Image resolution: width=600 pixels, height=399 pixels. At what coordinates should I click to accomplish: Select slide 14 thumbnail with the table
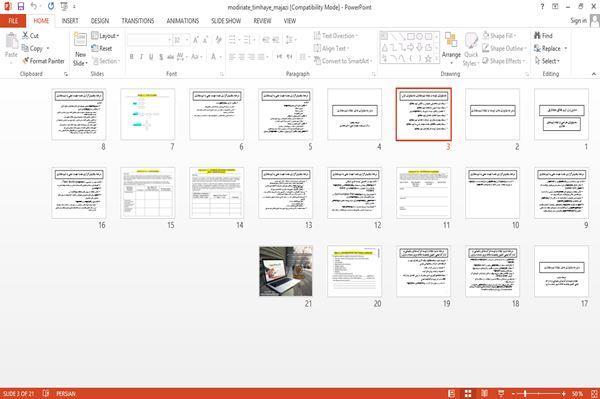pos(217,193)
